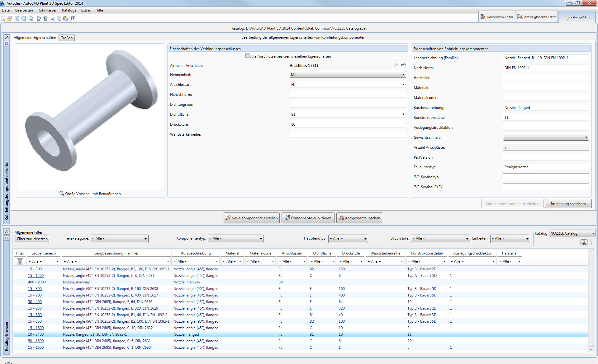Click the Komponente löschen button
598x364 pixels.
(360, 218)
